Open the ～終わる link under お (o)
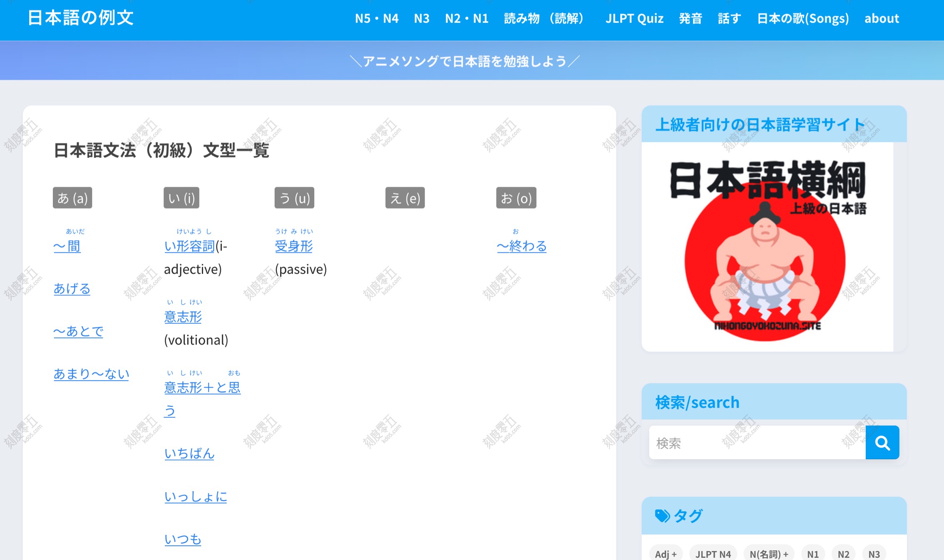Viewport: 944px width, 560px height. (x=521, y=246)
